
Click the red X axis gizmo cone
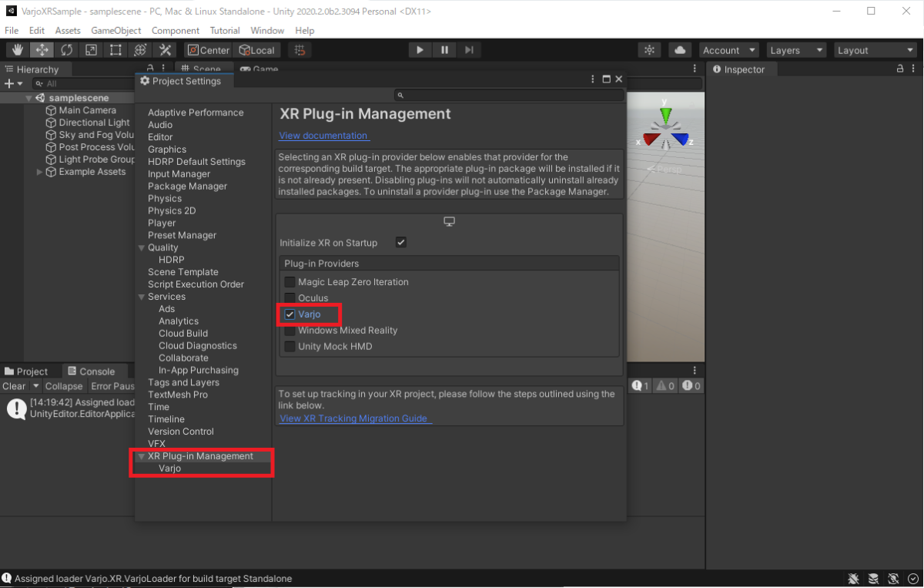(652, 139)
